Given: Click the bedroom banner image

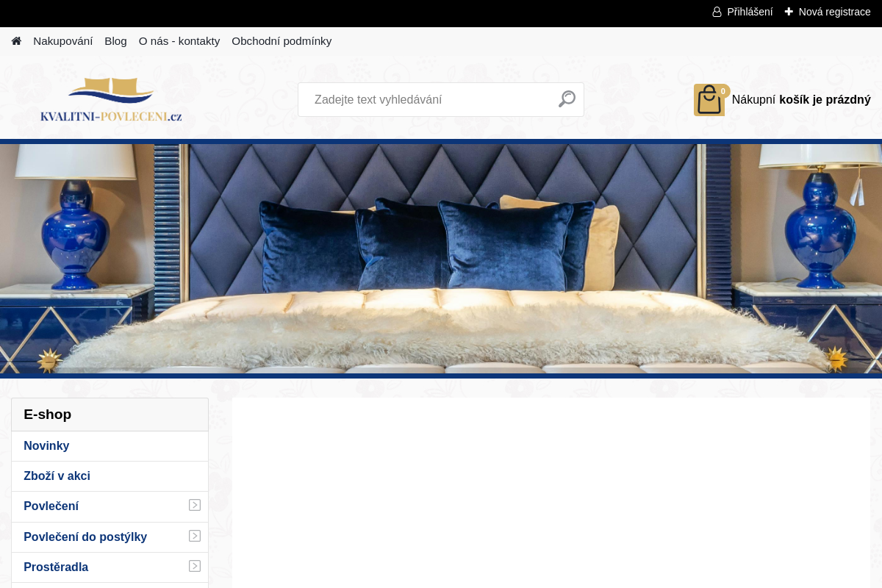Looking at the screenshot, I should [x=441, y=257].
